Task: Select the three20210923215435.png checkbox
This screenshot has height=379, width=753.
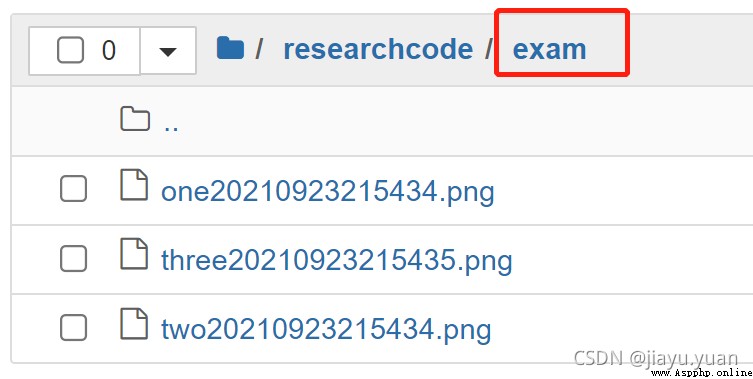Action: click(73, 258)
